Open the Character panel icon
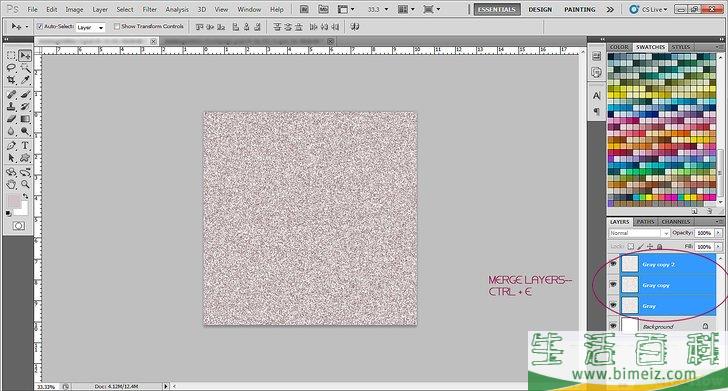This screenshot has width=728, height=391. point(597,96)
